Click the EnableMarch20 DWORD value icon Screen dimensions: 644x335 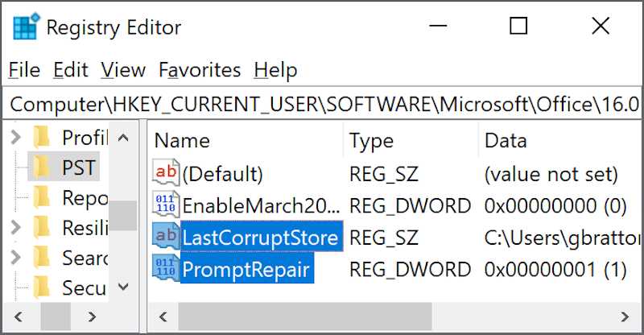166,205
